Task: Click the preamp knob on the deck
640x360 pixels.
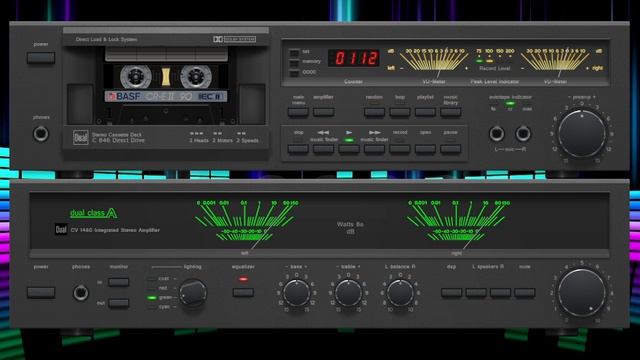Action: [x=582, y=133]
